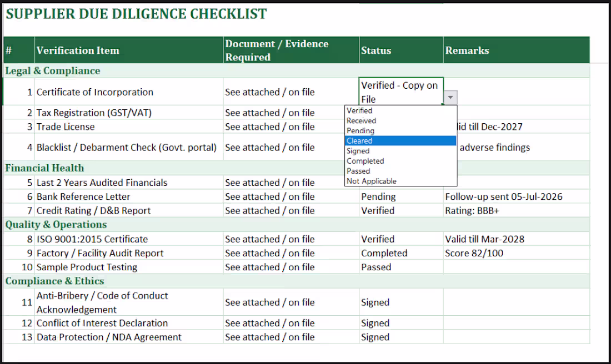Select 'Data Protection / NDA Agreement' cell
611x364 pixels.
[129, 337]
